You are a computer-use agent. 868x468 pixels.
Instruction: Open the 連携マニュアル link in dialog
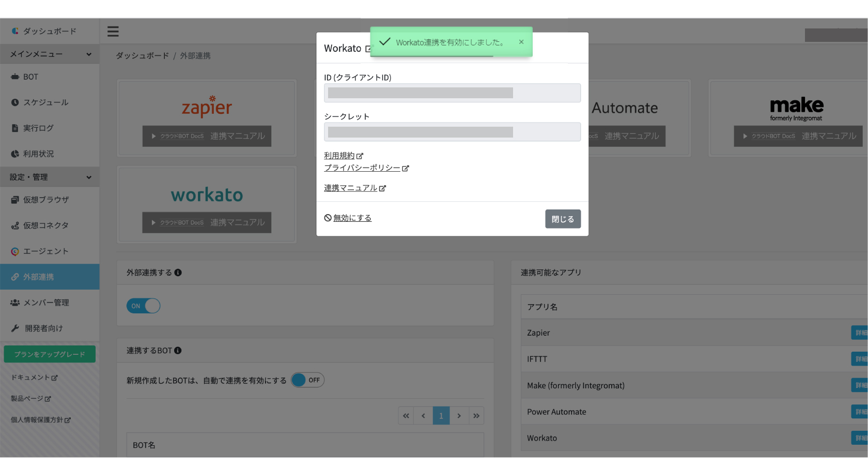[x=355, y=188]
